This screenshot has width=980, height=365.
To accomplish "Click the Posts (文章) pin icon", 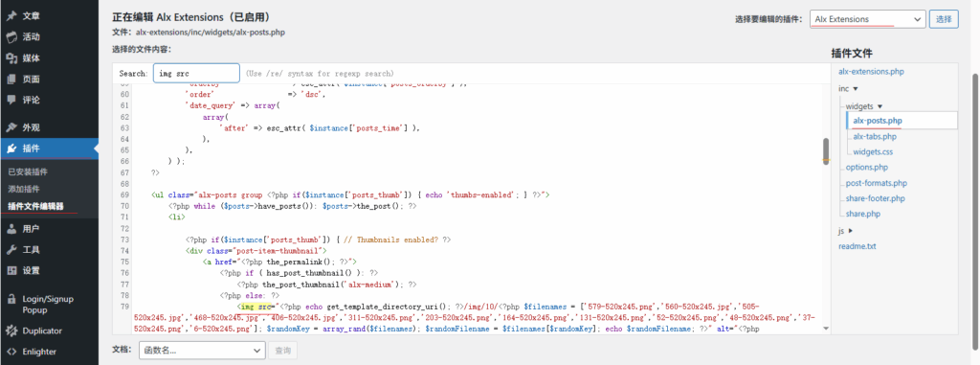I will point(11,16).
